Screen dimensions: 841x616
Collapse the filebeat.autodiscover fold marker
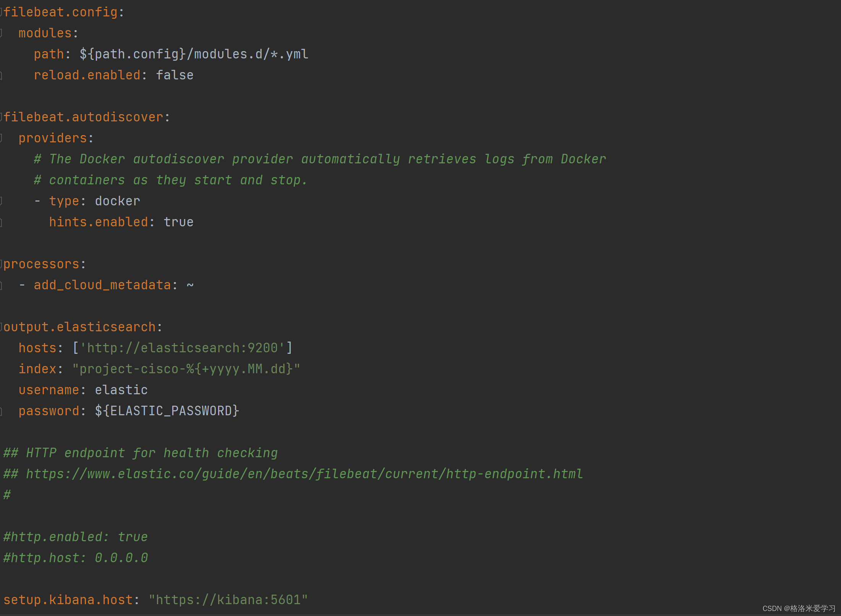coord(1,117)
